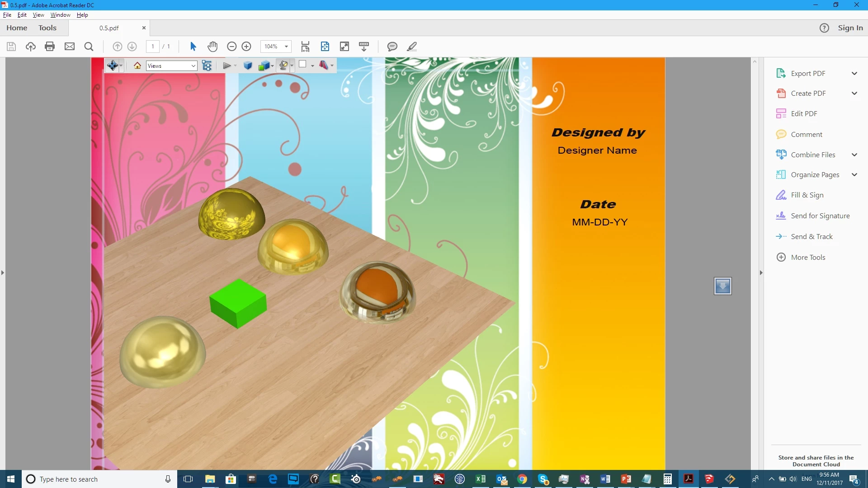Open the Window menu
This screenshot has height=488, width=868.
pyautogui.click(x=60, y=15)
